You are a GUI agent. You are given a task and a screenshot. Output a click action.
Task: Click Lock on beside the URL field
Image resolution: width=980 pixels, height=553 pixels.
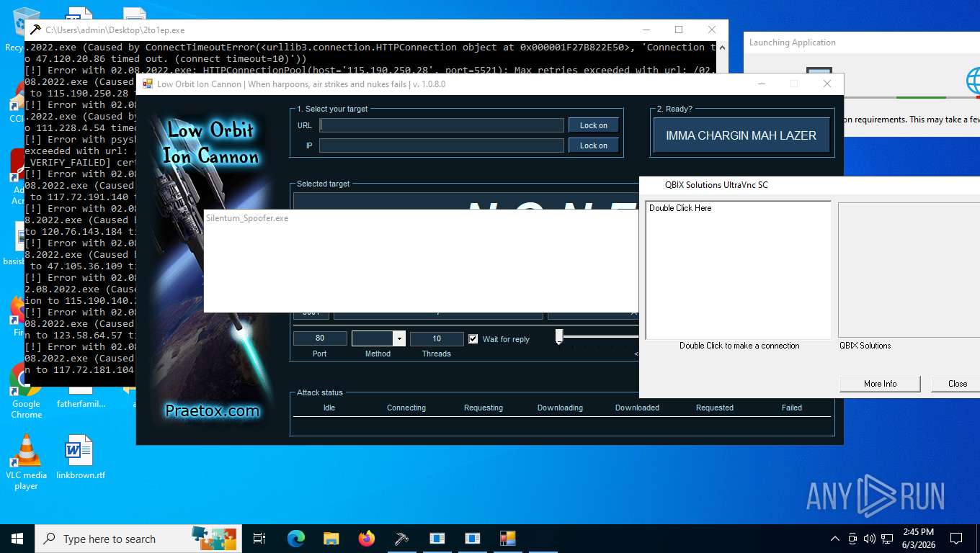(593, 125)
